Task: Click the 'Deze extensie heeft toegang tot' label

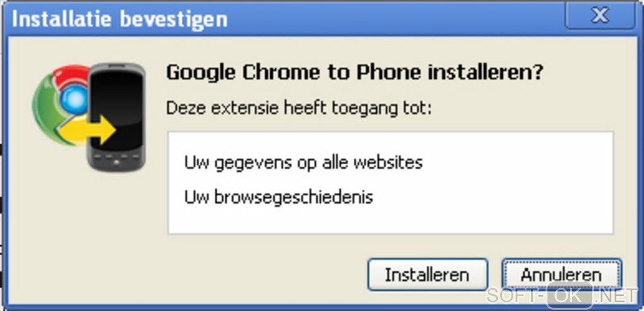Action: (x=299, y=109)
